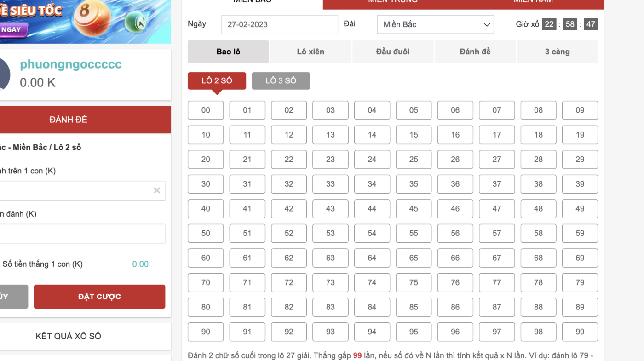This screenshot has width=644, height=361.
Task: Toggle number 27 in the grid
Action: click(496, 160)
